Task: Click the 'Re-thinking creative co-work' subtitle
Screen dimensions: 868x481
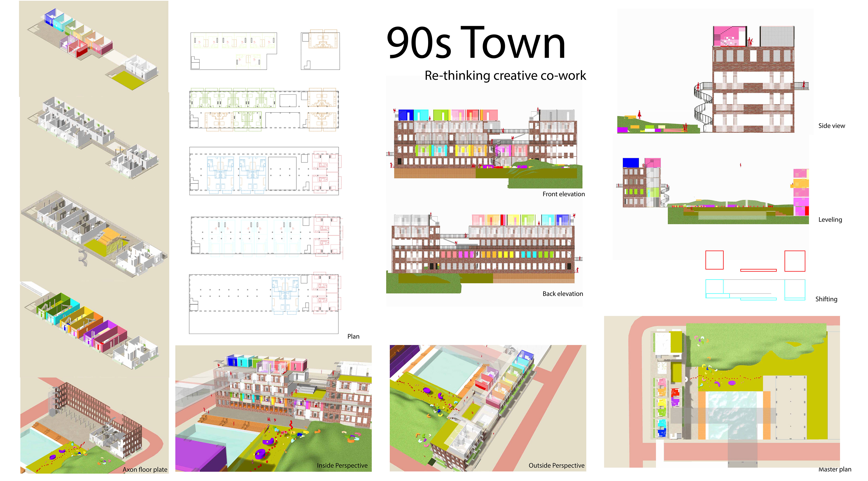Action: [505, 76]
